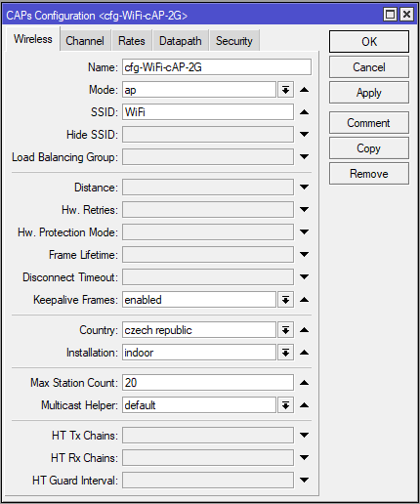Switch to the Security tab

pos(234,41)
